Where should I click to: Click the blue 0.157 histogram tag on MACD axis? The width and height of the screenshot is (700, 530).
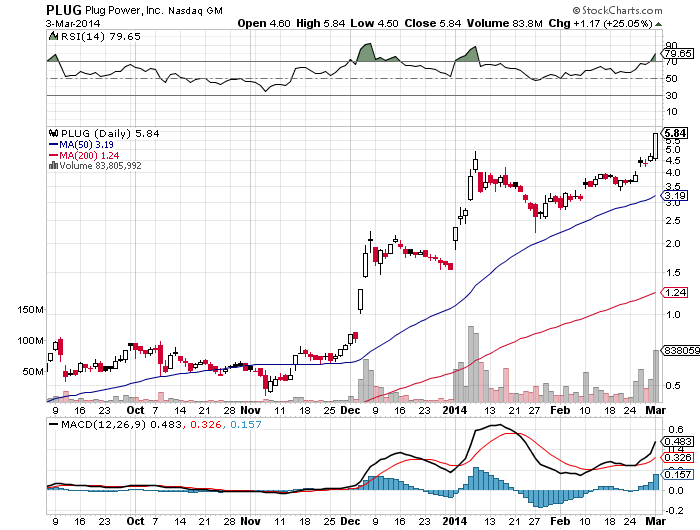[677, 474]
